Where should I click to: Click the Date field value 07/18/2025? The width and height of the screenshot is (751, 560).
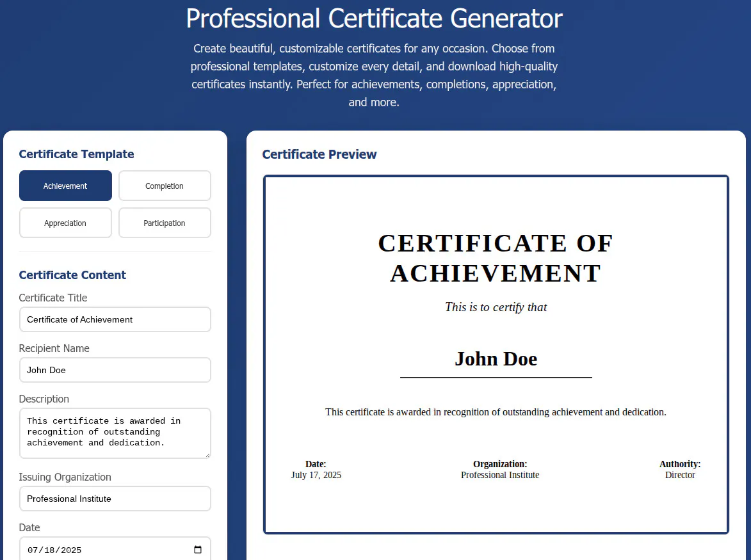pos(54,550)
